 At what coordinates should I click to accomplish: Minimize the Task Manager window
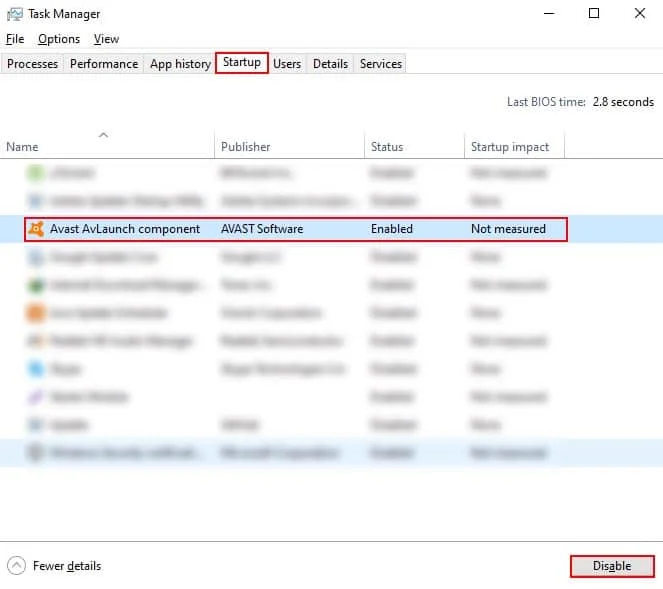click(548, 14)
